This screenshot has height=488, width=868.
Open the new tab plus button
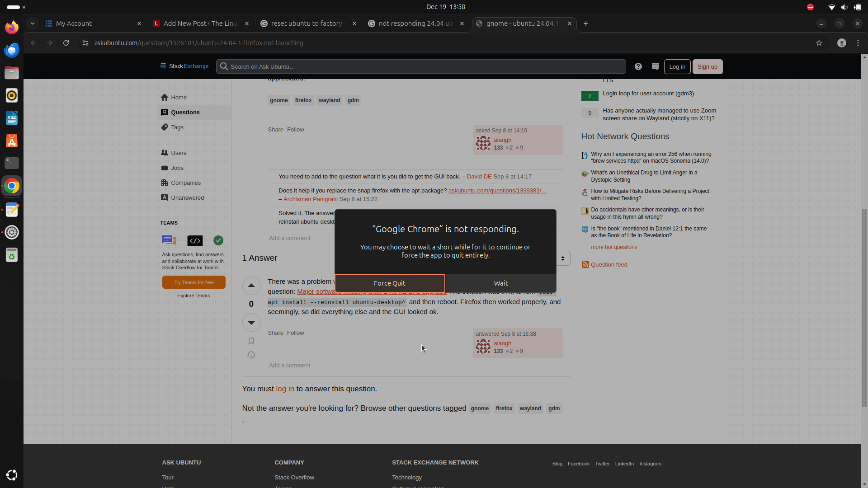pyautogui.click(x=586, y=23)
